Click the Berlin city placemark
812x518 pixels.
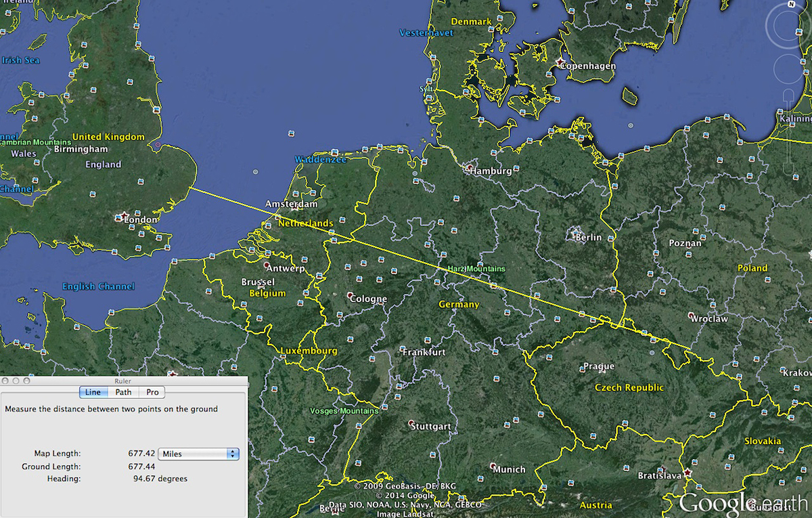(574, 234)
